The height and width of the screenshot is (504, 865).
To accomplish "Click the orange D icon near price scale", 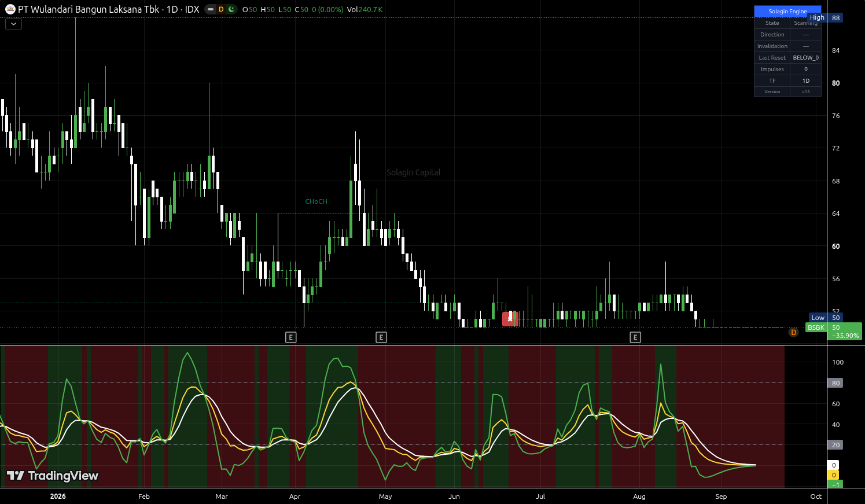I will point(793,332).
